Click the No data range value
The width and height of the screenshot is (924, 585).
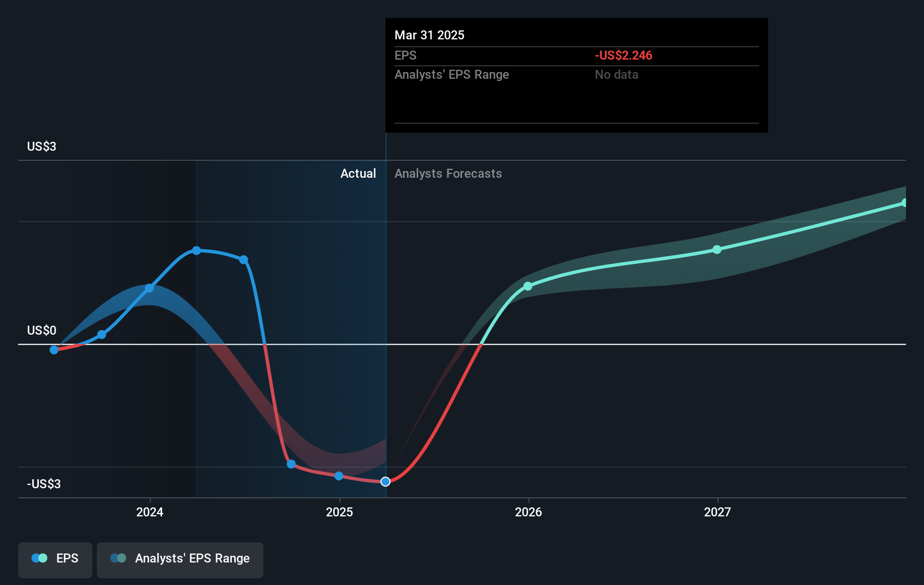pos(616,74)
